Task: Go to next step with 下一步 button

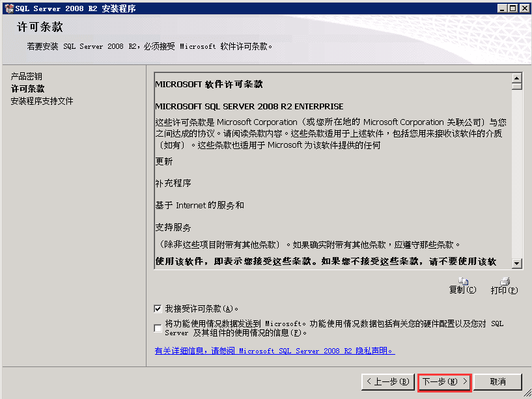Action: click(x=445, y=382)
